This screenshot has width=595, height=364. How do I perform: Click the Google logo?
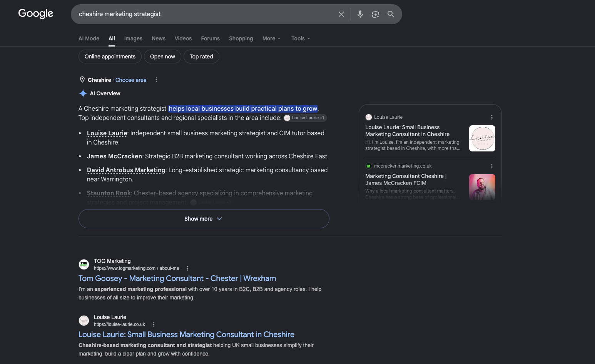[x=36, y=14]
